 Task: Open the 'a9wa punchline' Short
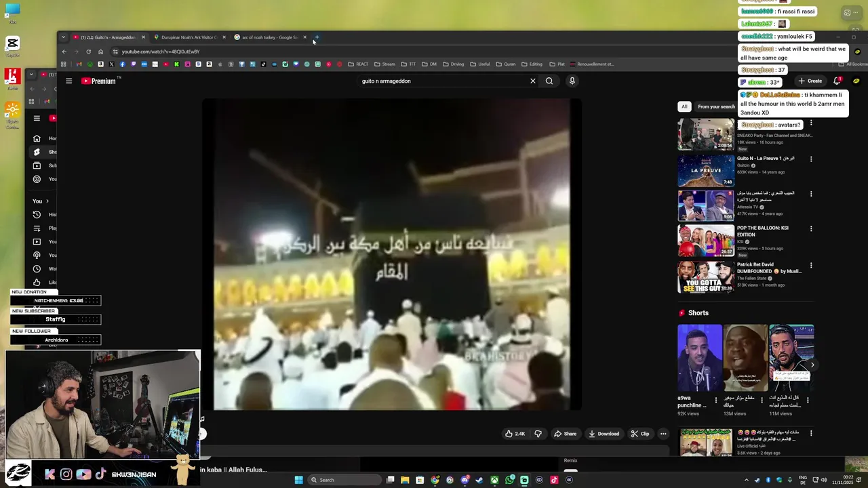pos(700,358)
